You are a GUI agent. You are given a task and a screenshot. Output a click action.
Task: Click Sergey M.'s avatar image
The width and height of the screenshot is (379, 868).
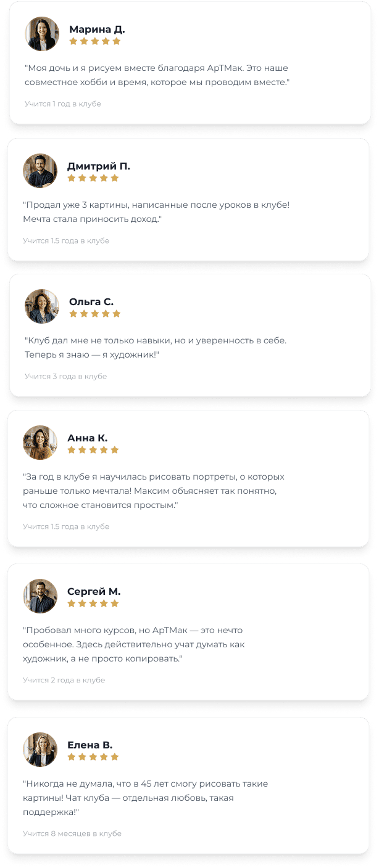pos(40,596)
